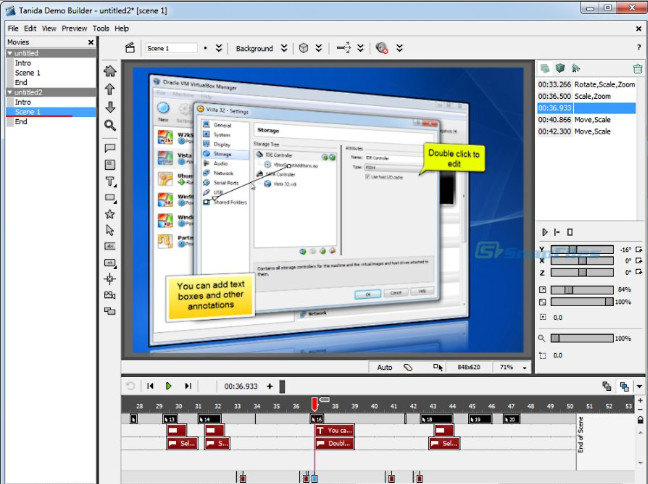This screenshot has height=484, width=648.
Task: Select the star shape tool
Action: [x=110, y=214]
